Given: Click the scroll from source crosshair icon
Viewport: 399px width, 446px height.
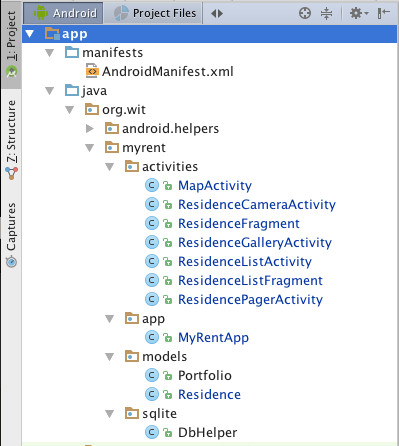Looking at the screenshot, I should (305, 13).
